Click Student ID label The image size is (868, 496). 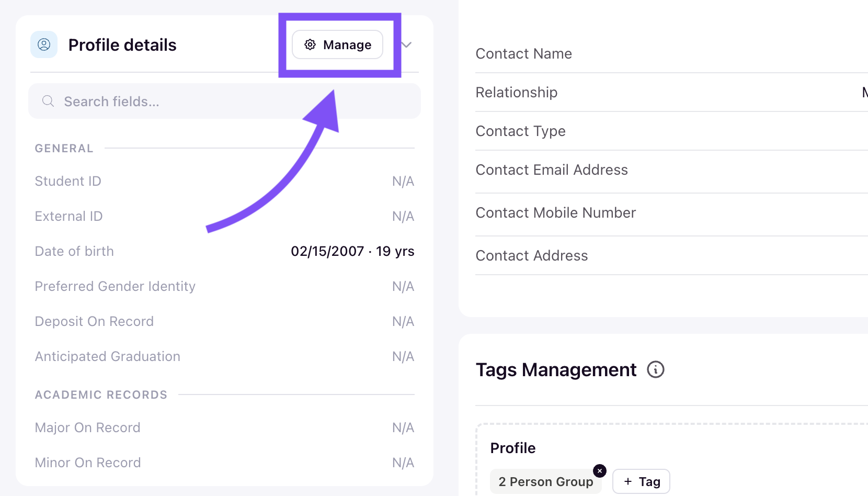68,181
